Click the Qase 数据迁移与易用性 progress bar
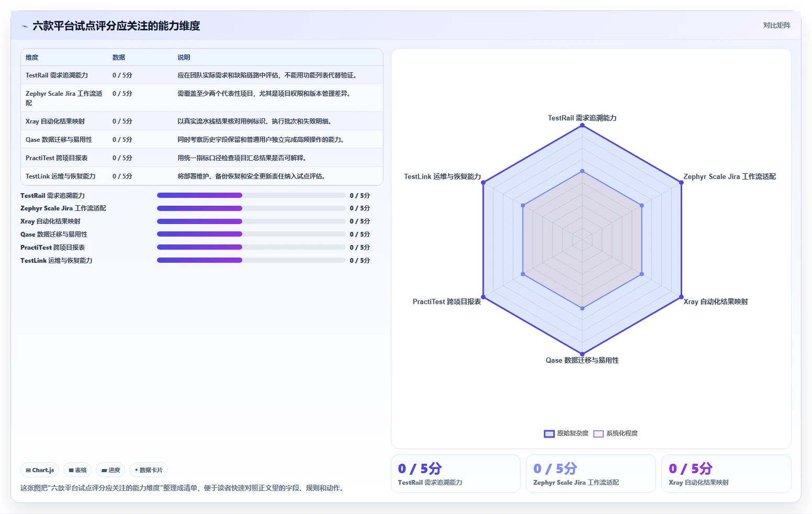The image size is (812, 514). tap(251, 234)
